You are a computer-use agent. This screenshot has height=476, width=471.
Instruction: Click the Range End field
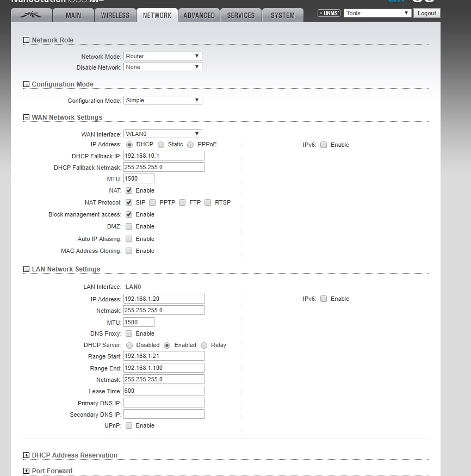164,368
